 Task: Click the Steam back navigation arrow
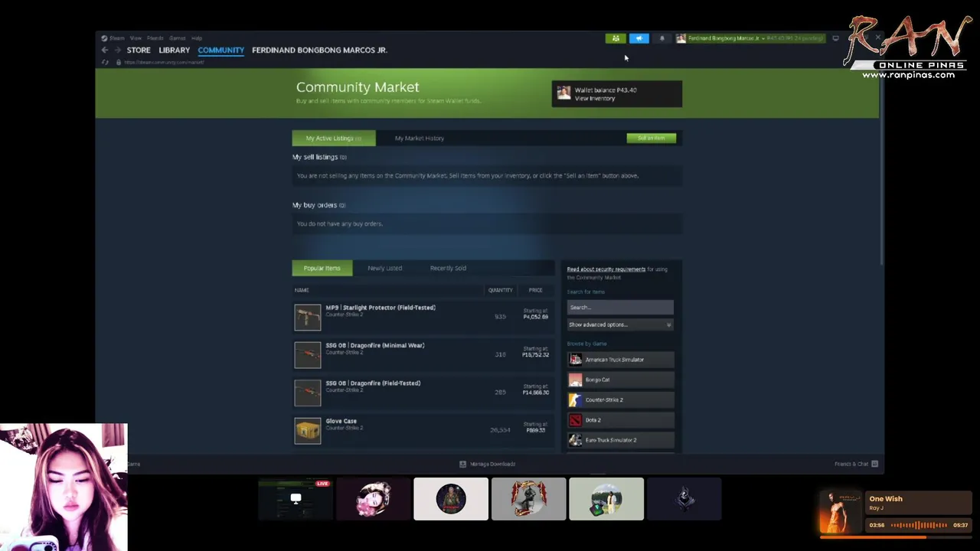tap(105, 50)
